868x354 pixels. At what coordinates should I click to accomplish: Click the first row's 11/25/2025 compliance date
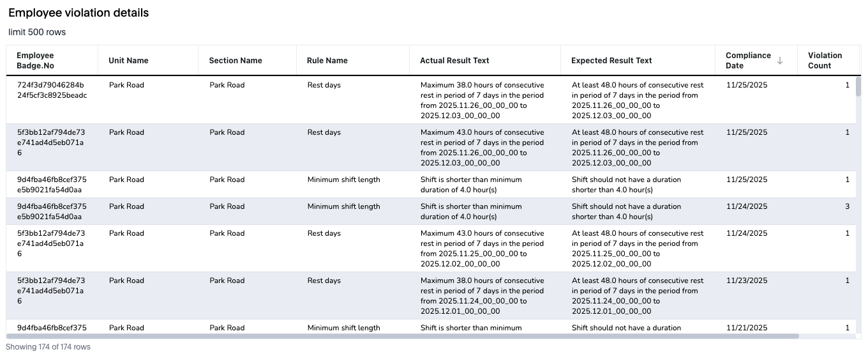(747, 85)
